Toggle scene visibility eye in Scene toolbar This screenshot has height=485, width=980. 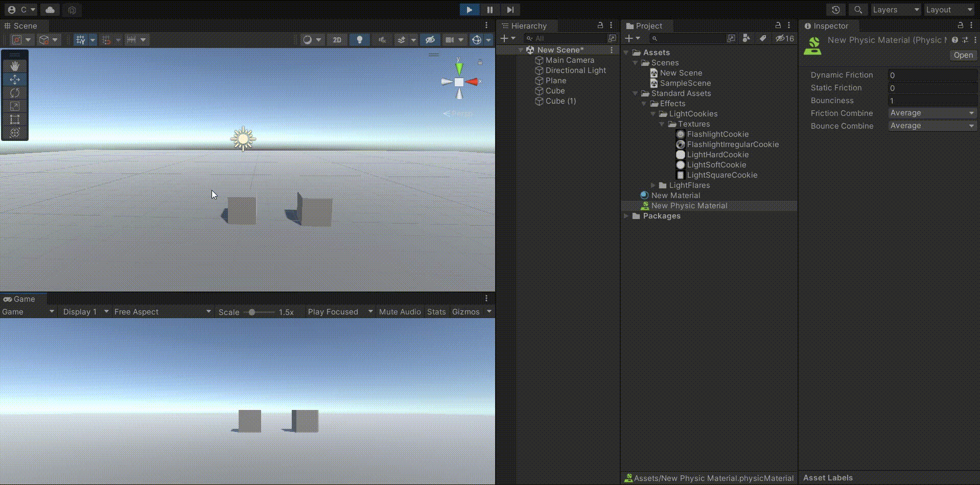[430, 40]
